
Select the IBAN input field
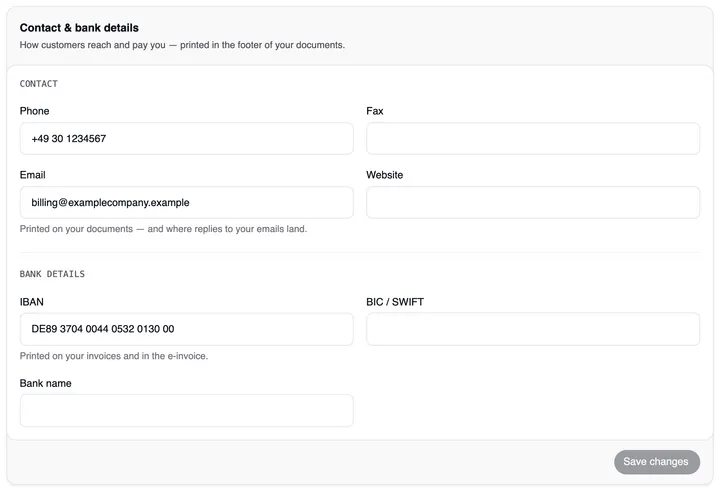[186, 329]
